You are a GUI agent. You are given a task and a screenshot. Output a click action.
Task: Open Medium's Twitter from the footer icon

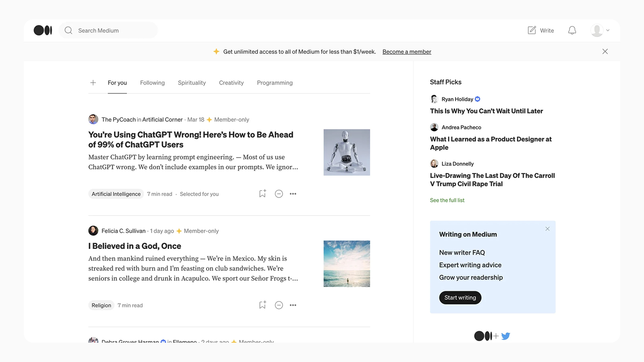click(506, 335)
